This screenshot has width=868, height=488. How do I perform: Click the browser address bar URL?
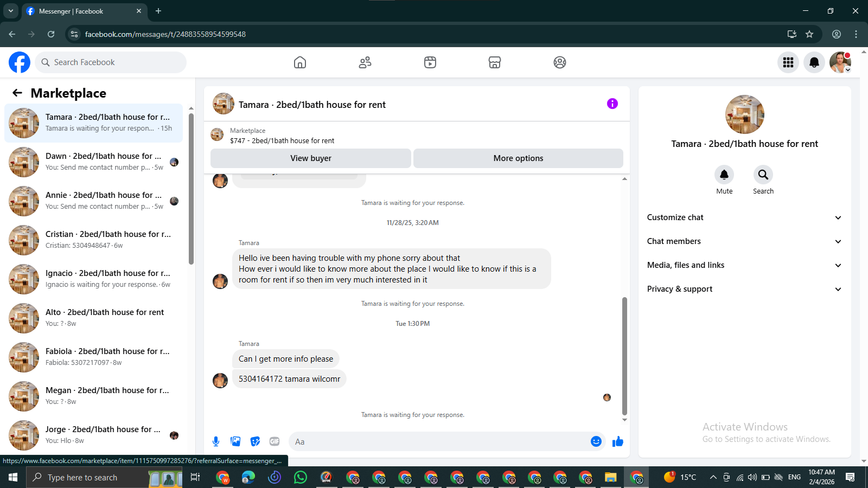(165, 34)
